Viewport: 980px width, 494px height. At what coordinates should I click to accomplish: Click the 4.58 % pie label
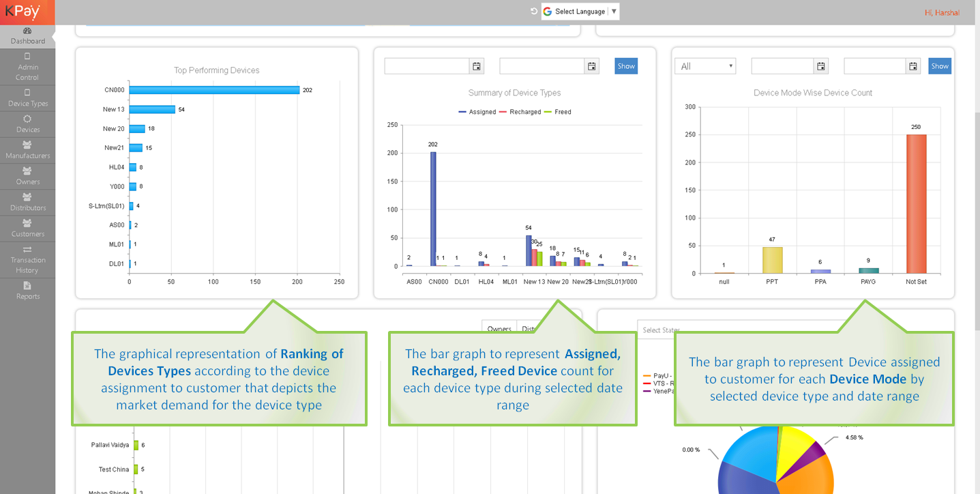tap(854, 437)
